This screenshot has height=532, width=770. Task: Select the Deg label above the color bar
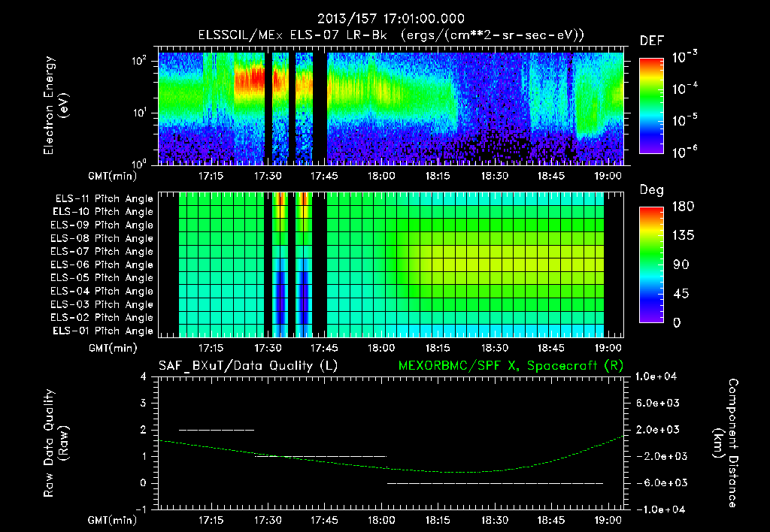651,190
